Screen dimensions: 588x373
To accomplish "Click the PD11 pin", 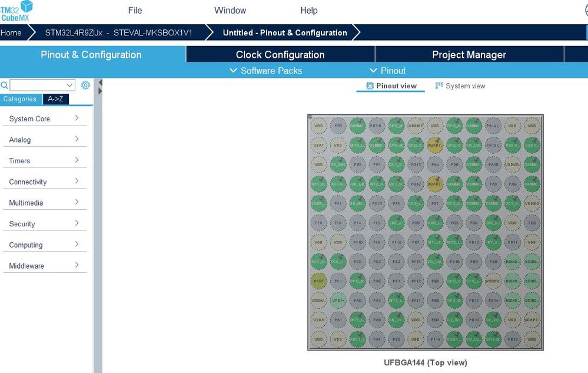I will coord(513,242).
